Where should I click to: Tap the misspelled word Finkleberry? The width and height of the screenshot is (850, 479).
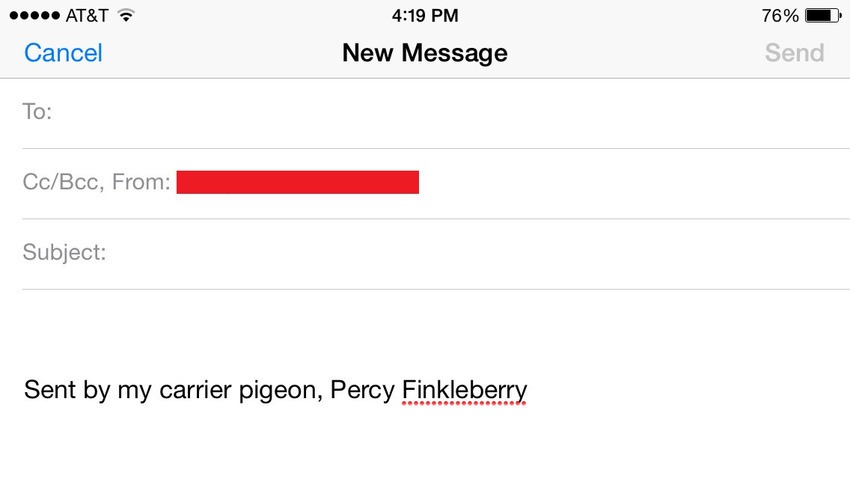tap(464, 391)
